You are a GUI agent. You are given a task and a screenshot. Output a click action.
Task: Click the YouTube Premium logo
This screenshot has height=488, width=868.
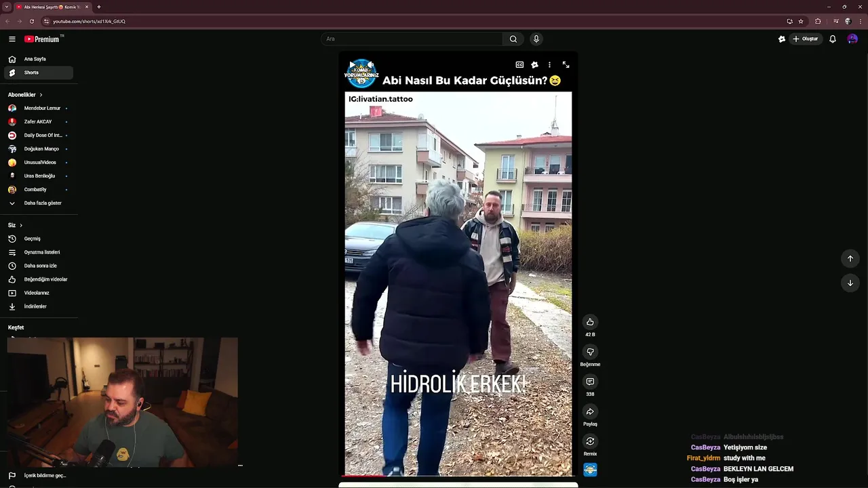[x=43, y=39]
